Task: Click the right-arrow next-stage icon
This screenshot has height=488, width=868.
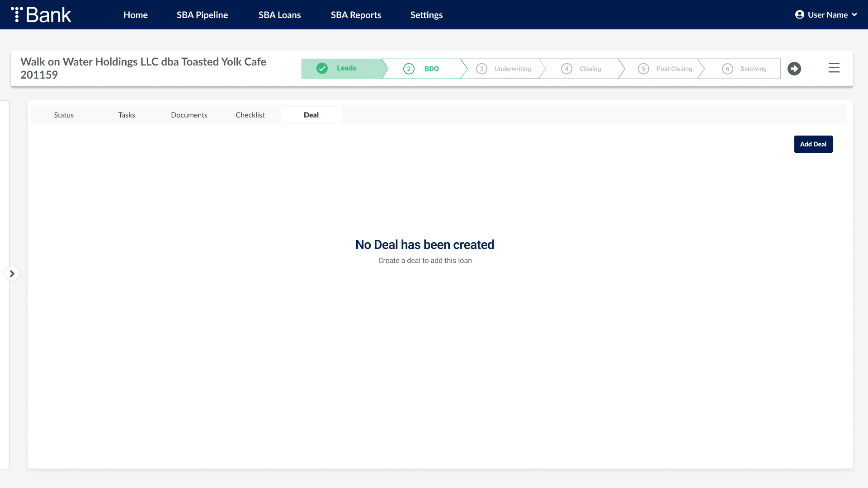Action: (x=794, y=69)
